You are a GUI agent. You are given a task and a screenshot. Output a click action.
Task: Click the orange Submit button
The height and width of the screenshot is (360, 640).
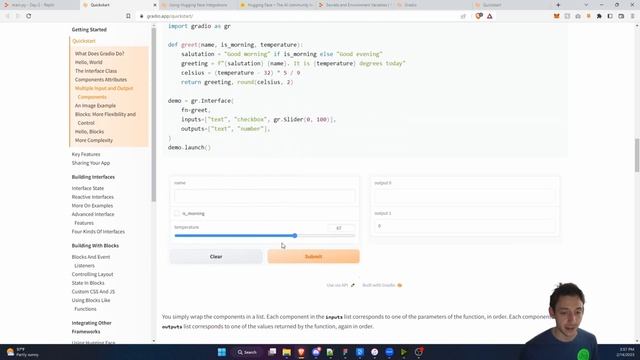[313, 256]
